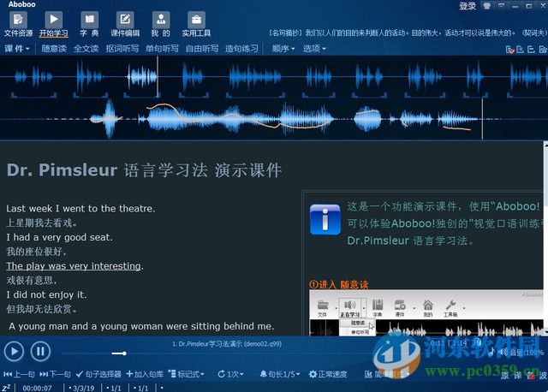Click sentence "I did not enjoy it."
548x392 pixels.
pyautogui.click(x=46, y=294)
